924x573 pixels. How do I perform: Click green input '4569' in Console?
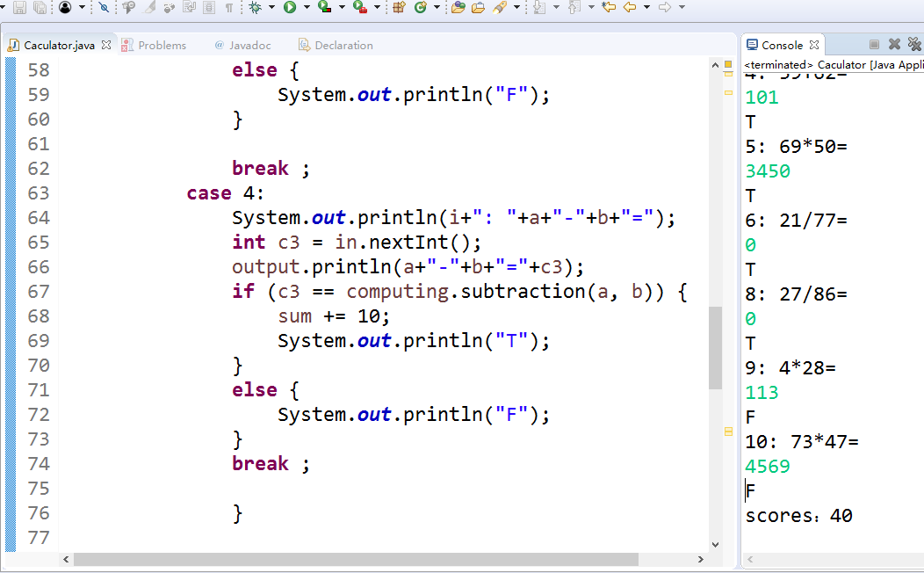click(x=768, y=467)
